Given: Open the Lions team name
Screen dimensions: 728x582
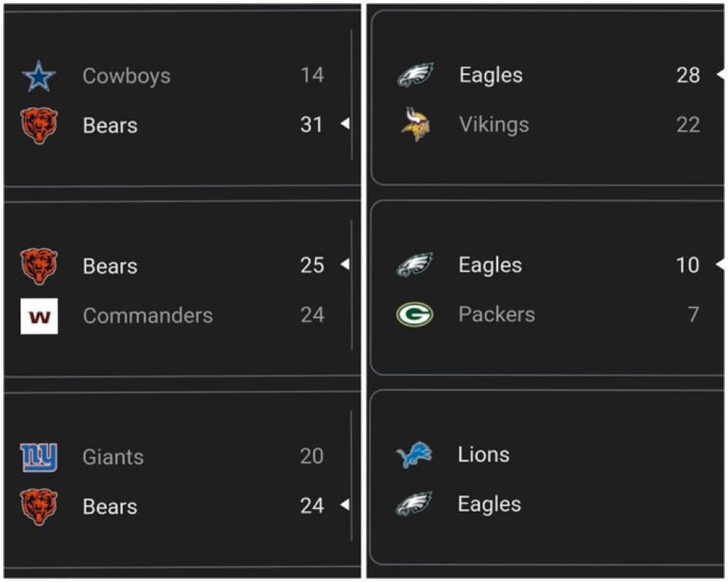Looking at the screenshot, I should 484,455.
